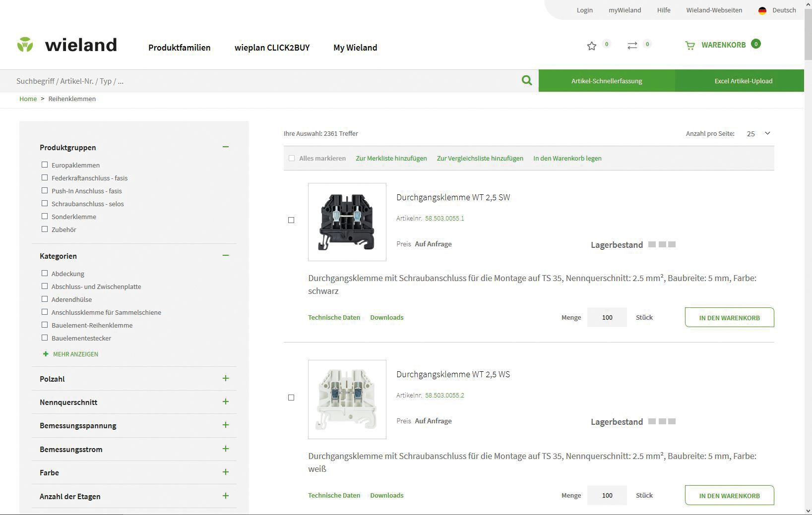Open Technische Daten for WT 2,5 WS

point(334,495)
